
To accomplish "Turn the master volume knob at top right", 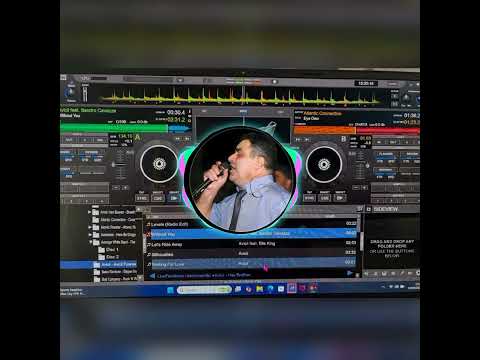I will click(406, 98).
